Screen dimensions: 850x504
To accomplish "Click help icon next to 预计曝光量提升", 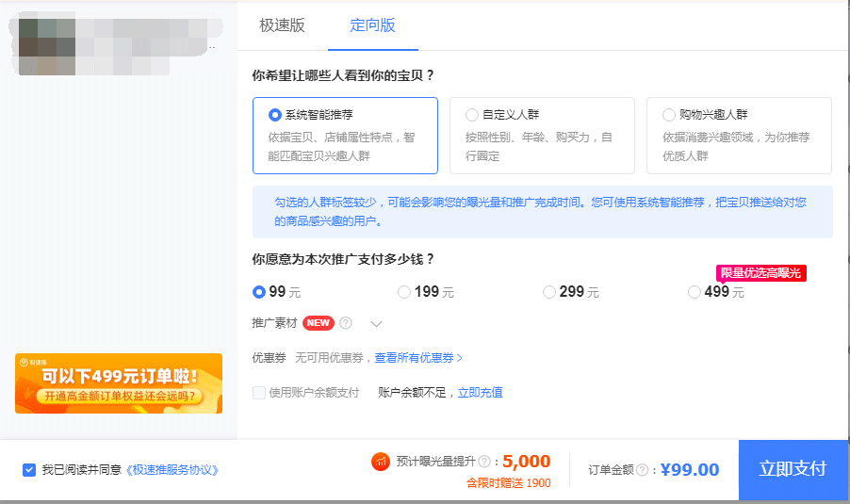I will [484, 462].
